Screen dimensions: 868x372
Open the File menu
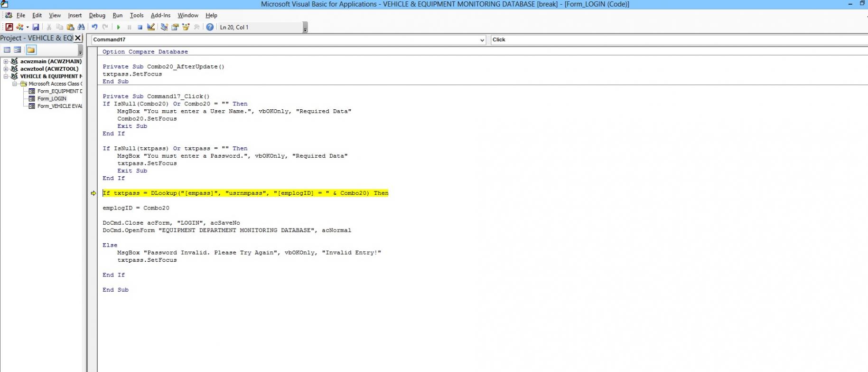21,15
